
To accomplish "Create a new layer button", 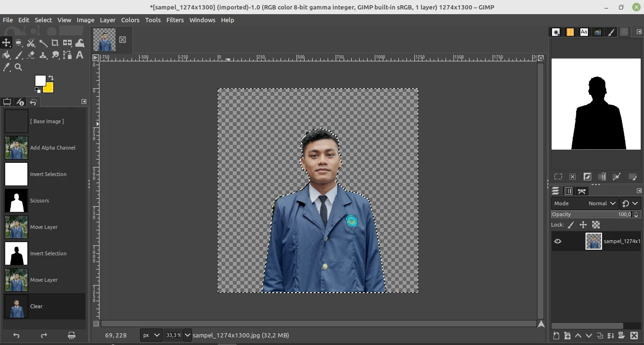I will click(x=556, y=336).
